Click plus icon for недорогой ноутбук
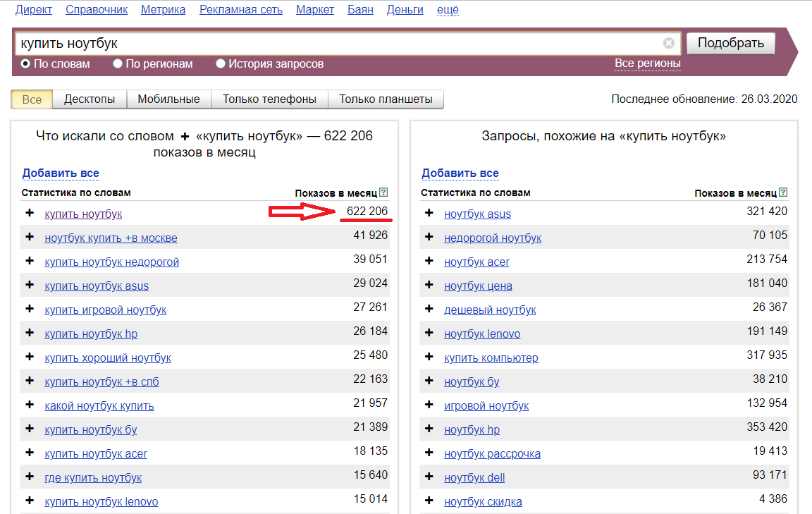Screen dimensions: 812x514 pos(429,237)
